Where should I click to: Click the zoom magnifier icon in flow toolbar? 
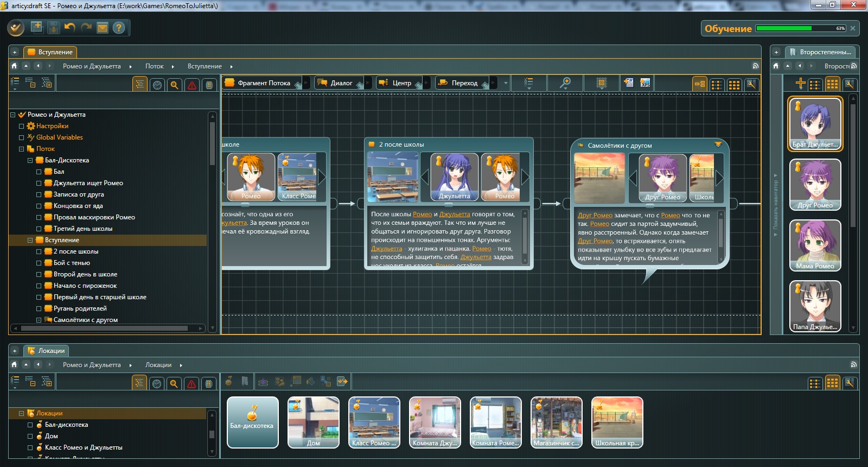point(565,83)
